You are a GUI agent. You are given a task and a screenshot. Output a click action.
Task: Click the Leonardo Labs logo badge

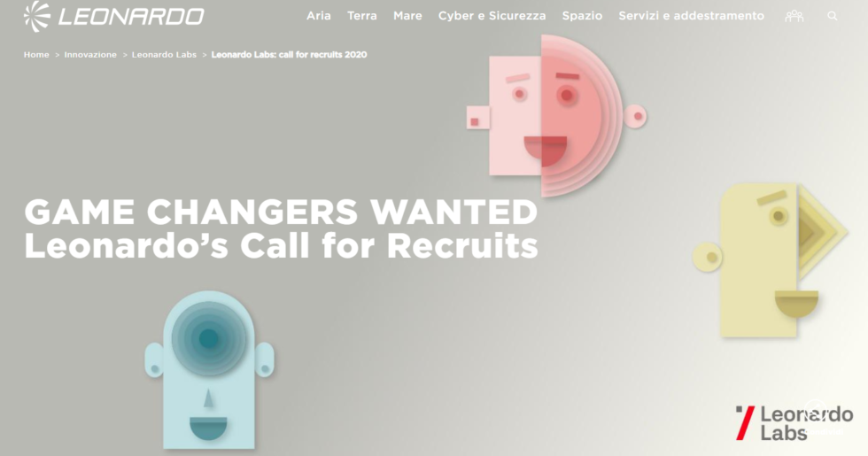(x=794, y=423)
